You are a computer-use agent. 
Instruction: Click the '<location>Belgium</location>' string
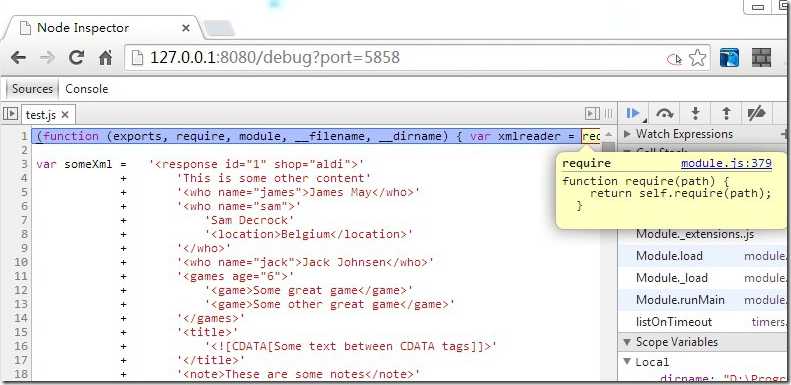(x=309, y=234)
